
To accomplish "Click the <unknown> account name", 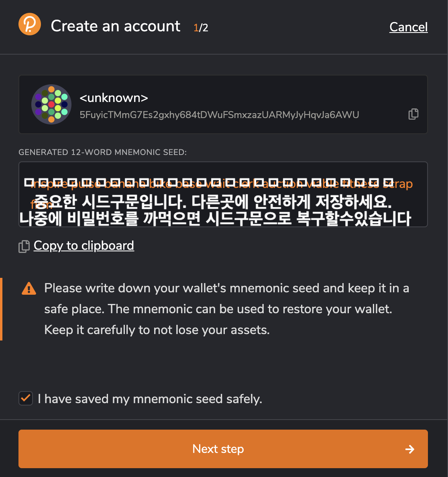I will (114, 98).
